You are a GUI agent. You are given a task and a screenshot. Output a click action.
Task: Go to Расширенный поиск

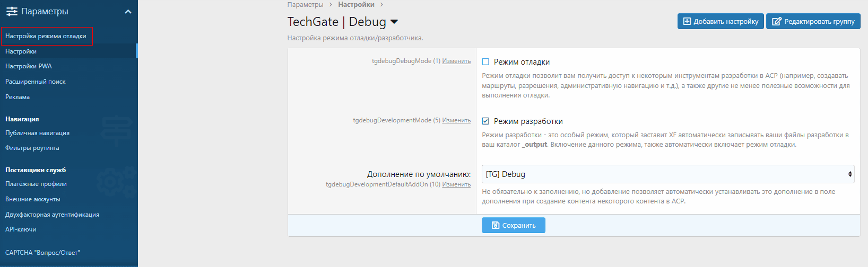pyautogui.click(x=36, y=82)
